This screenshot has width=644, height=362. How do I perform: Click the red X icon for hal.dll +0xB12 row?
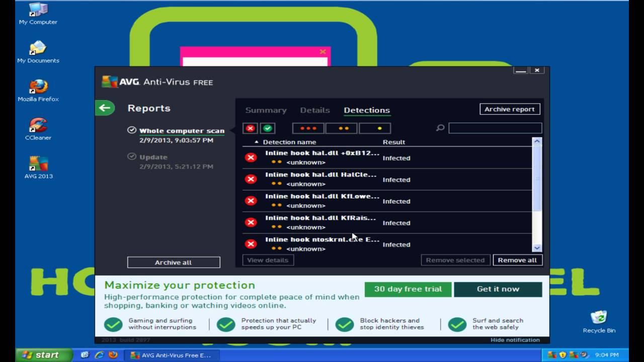(x=250, y=158)
